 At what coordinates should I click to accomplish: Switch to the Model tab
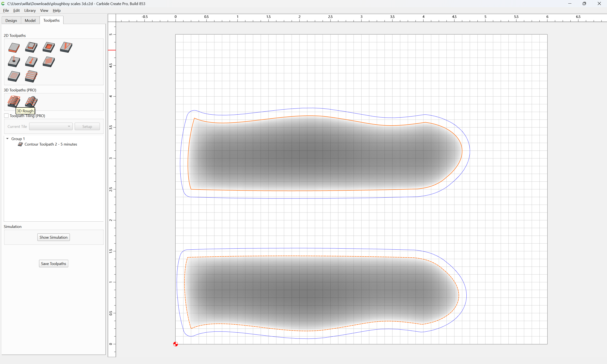pos(30,20)
